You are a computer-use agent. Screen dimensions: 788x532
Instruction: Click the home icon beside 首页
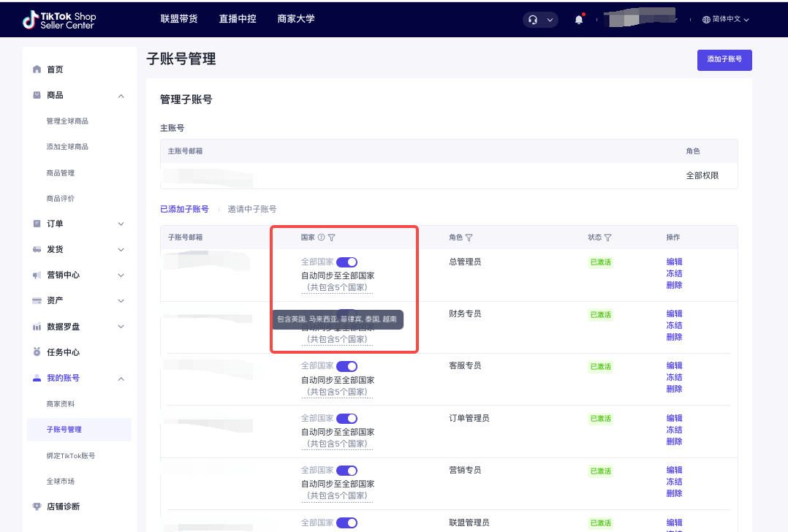(37, 69)
